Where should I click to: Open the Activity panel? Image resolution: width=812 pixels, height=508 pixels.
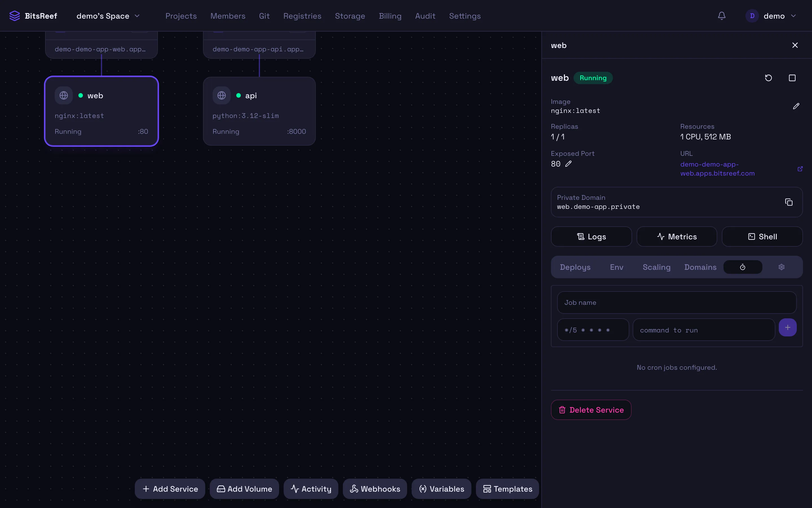tap(311, 489)
